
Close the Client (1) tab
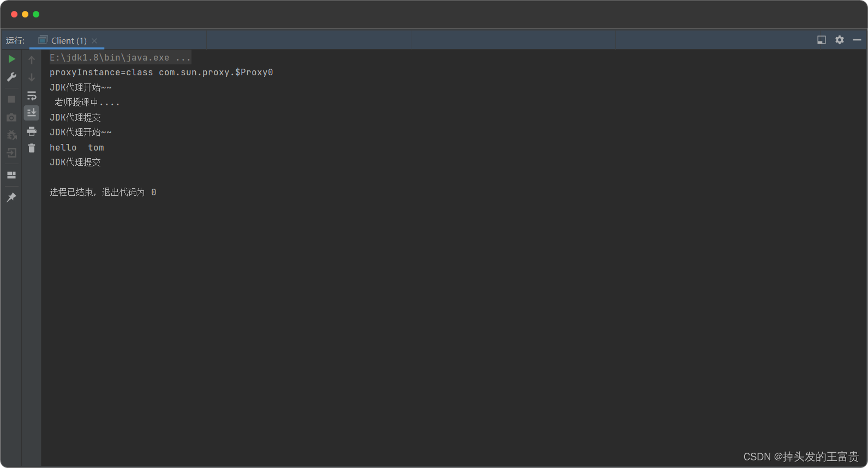coord(94,41)
